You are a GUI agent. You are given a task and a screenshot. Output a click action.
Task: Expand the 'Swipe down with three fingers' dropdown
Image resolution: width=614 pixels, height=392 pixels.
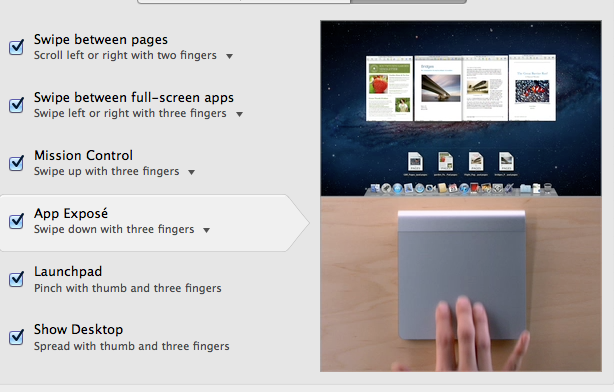[206, 230]
